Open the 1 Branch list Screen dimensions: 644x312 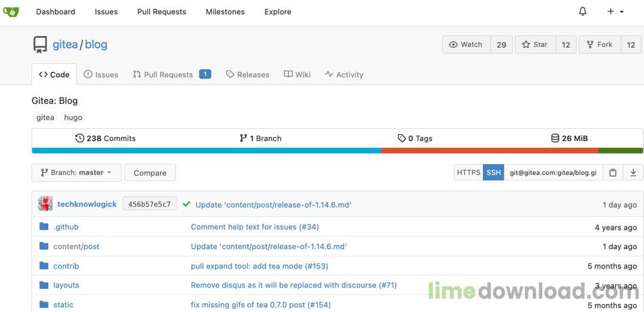[x=260, y=138]
